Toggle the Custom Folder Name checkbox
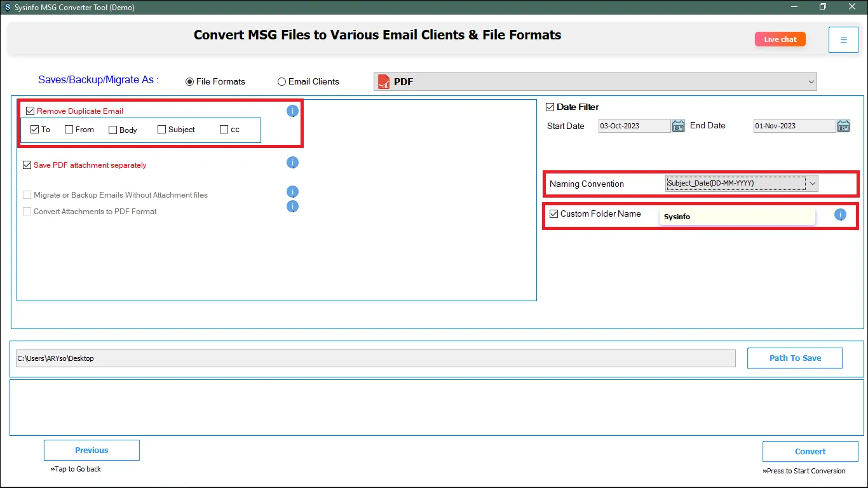The width and height of the screenshot is (868, 488). [x=554, y=214]
